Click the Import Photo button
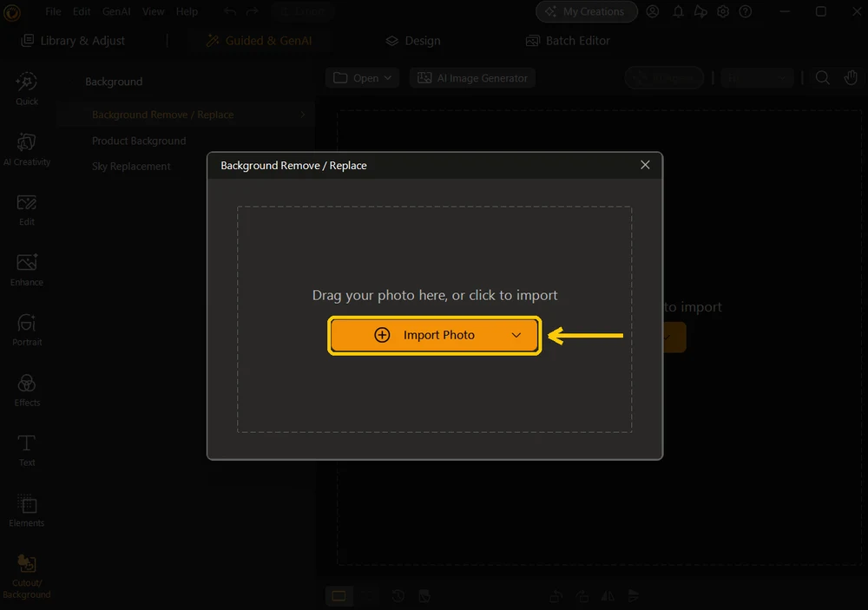868x610 pixels. 435,336
